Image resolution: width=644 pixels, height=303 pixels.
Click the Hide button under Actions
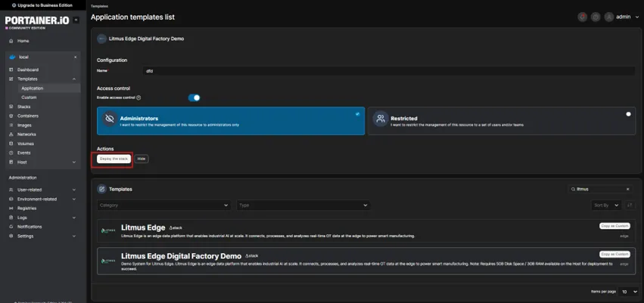click(x=142, y=159)
